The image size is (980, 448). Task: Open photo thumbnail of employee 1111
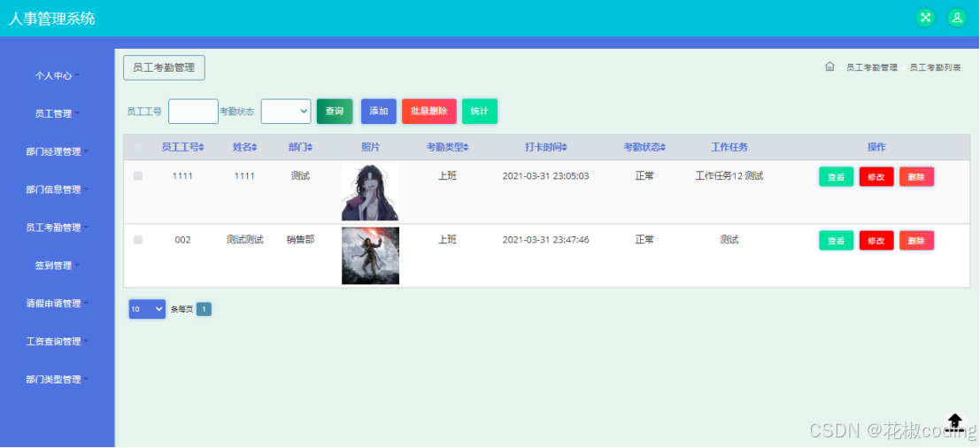[x=370, y=192]
